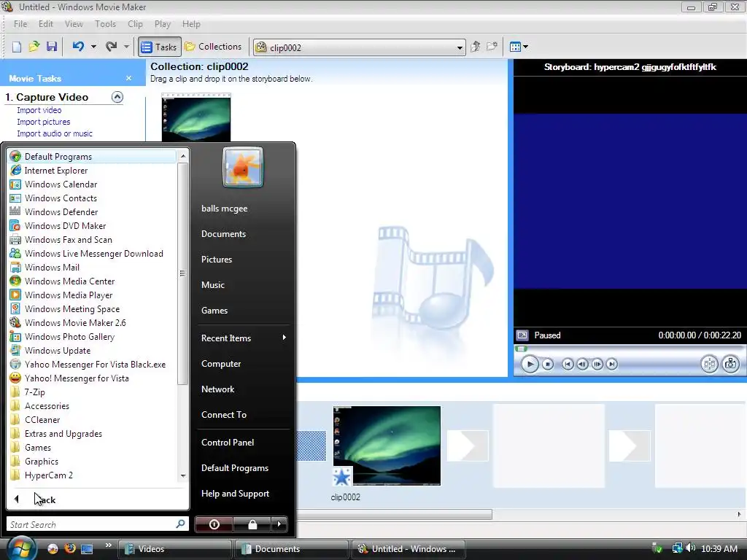Click the New Collection Folder icon
The height and width of the screenshot is (560, 747).
[x=492, y=47]
